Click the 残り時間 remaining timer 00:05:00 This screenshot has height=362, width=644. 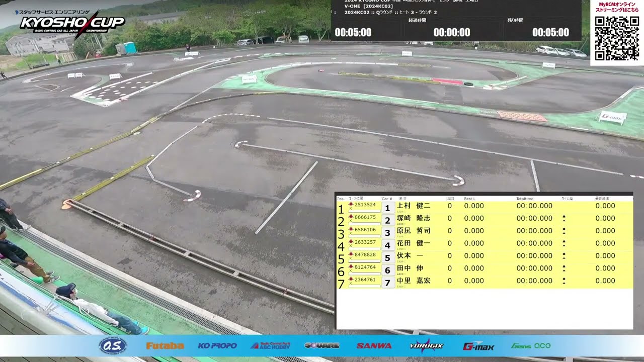pos(550,33)
